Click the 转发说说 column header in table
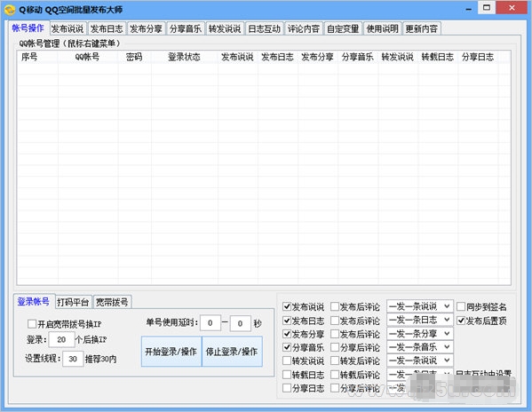532x412 pixels. click(398, 57)
